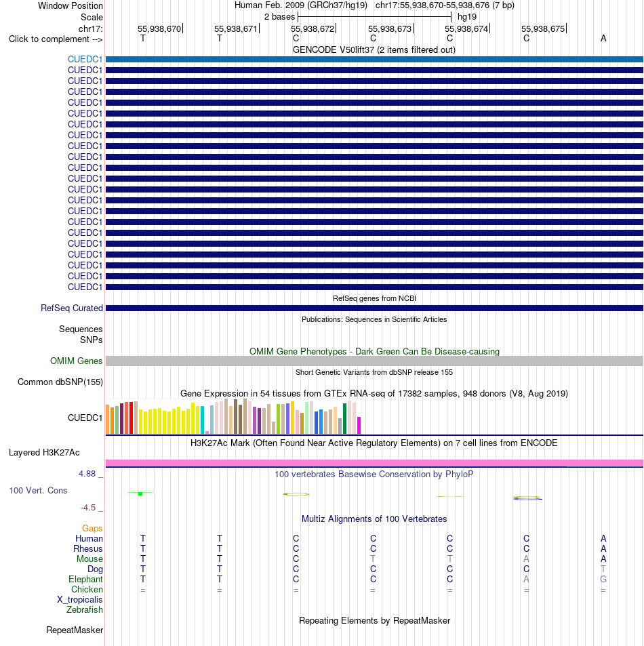Click the Human Feb. 2009 (GRCh37/hg19) header text
The image size is (644, 646).
point(301,5)
